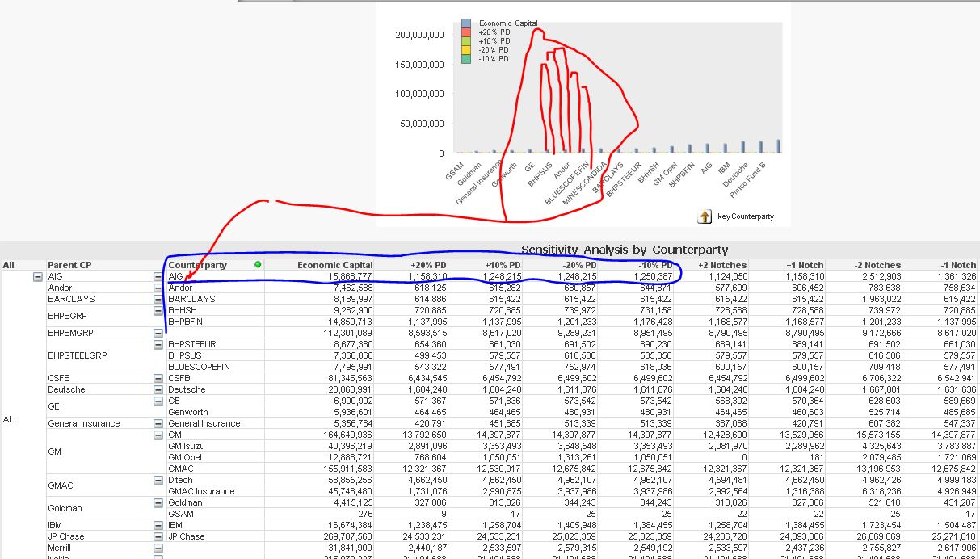Click the green indicator dot in Counterparty header
Viewport: 980px width, 559px height.
coord(258,264)
